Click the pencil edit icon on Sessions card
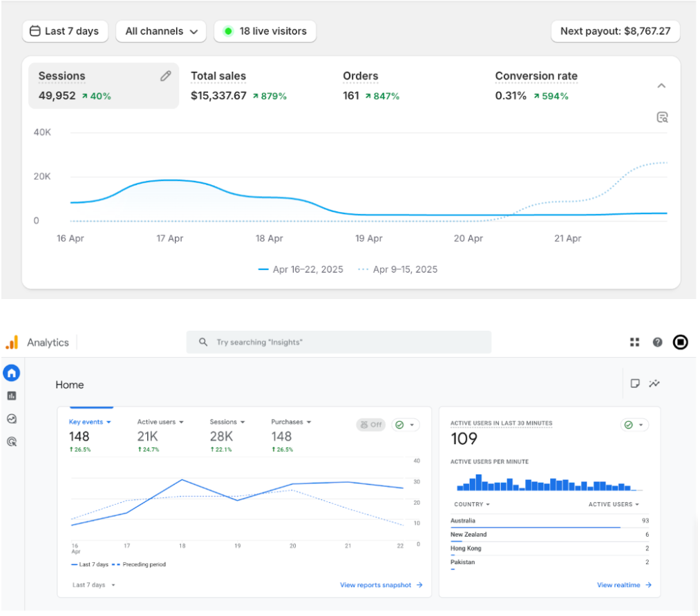 165,76
